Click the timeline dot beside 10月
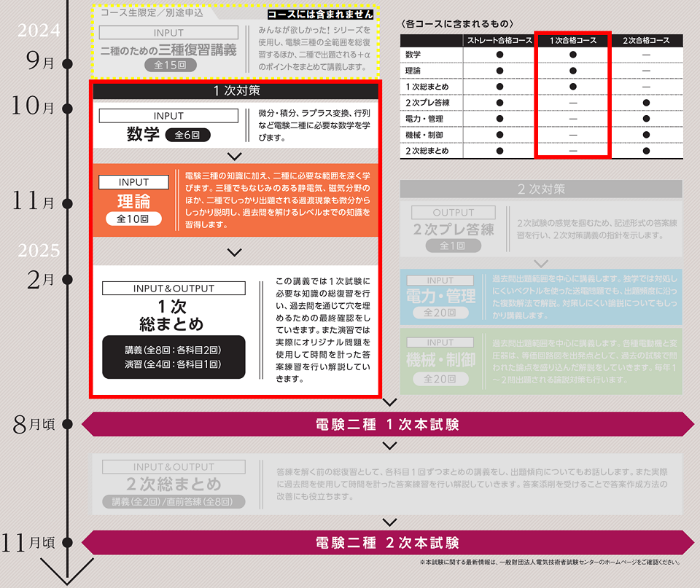This screenshot has width=700, height=588. [x=68, y=109]
